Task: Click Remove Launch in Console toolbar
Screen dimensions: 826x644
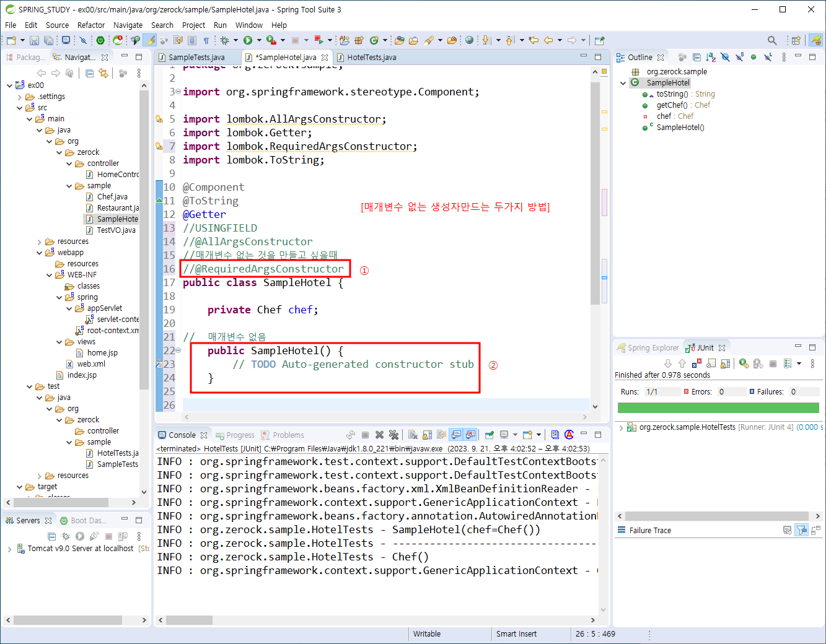Action: [x=380, y=435]
